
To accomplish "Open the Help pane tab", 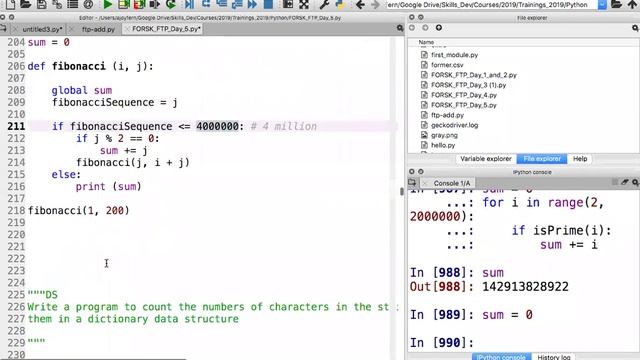I will [x=580, y=159].
